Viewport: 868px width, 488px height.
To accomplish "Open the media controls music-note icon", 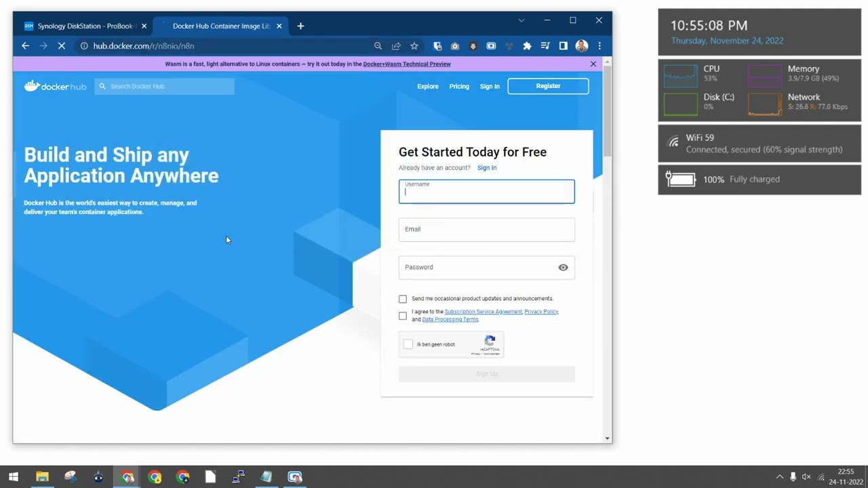I will 545,46.
